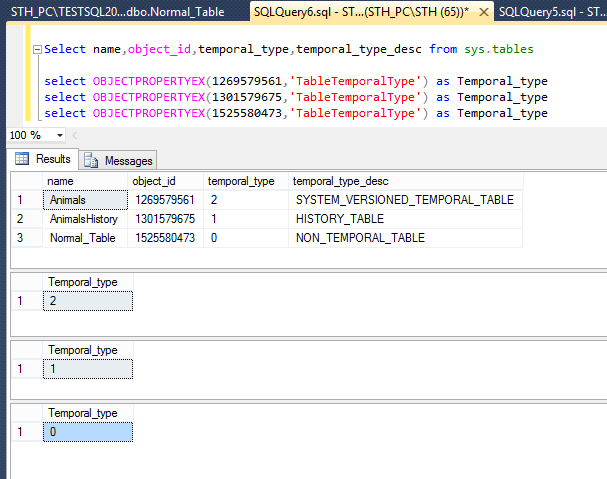Screen dimensions: 607x479
Task: Click the Messages tab icon
Action: (91, 160)
